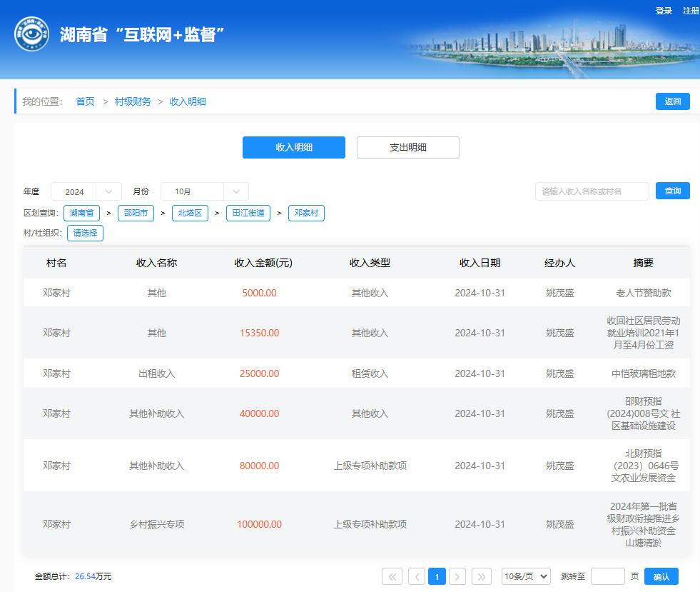Go to previous page arrow
700x592 pixels.
417,576
